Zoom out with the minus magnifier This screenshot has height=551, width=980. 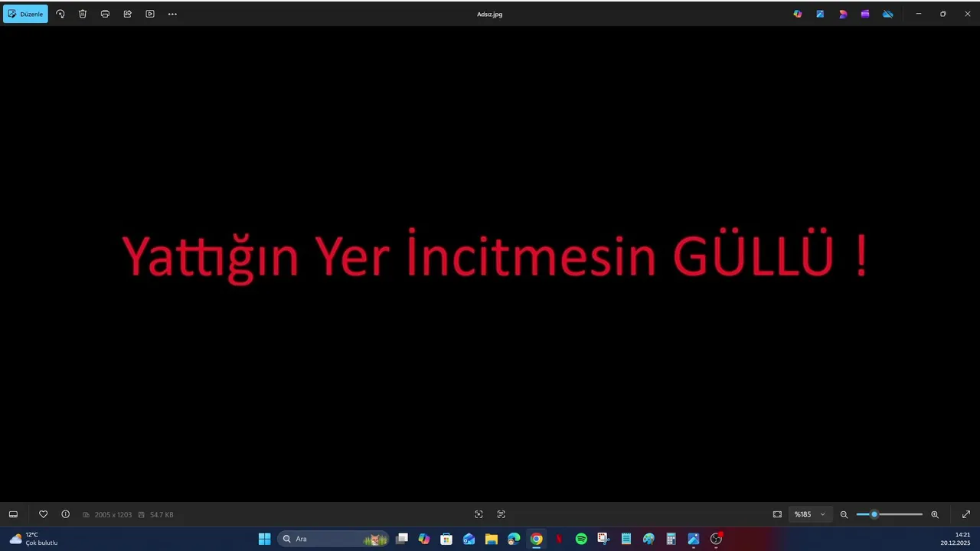(844, 514)
